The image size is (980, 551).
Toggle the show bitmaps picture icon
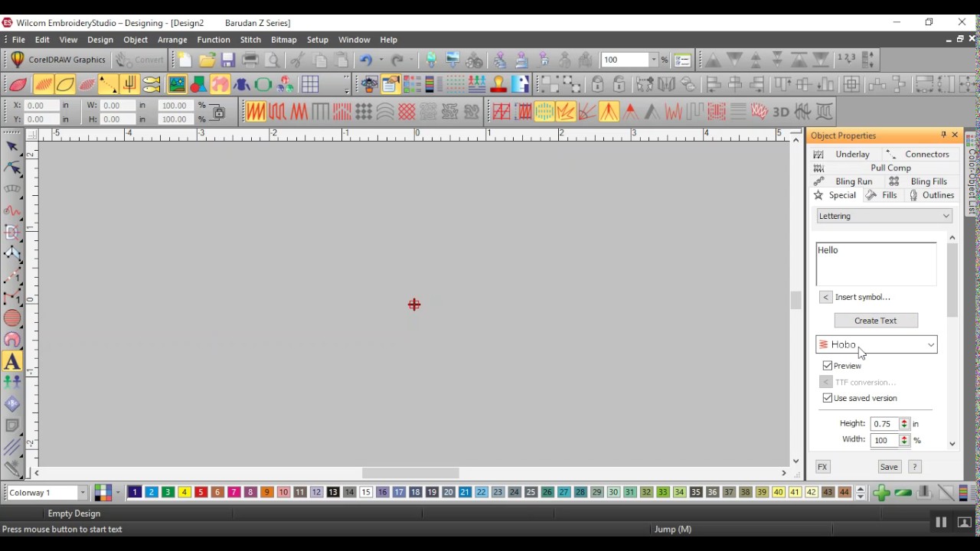[177, 84]
